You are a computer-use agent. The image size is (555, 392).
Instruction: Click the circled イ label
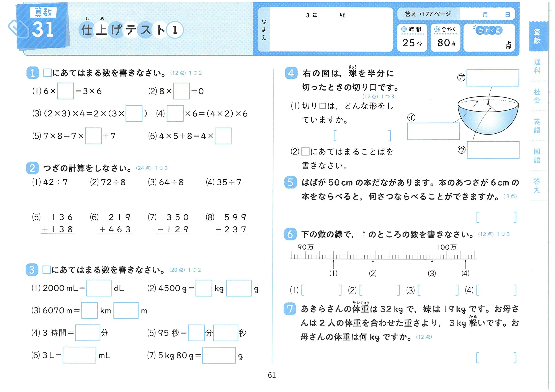411,117
